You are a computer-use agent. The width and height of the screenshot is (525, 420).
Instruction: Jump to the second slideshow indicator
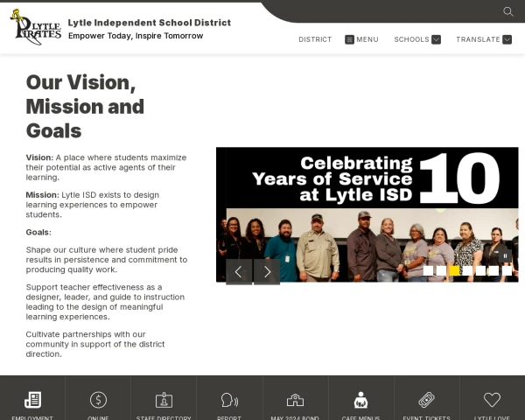441,270
